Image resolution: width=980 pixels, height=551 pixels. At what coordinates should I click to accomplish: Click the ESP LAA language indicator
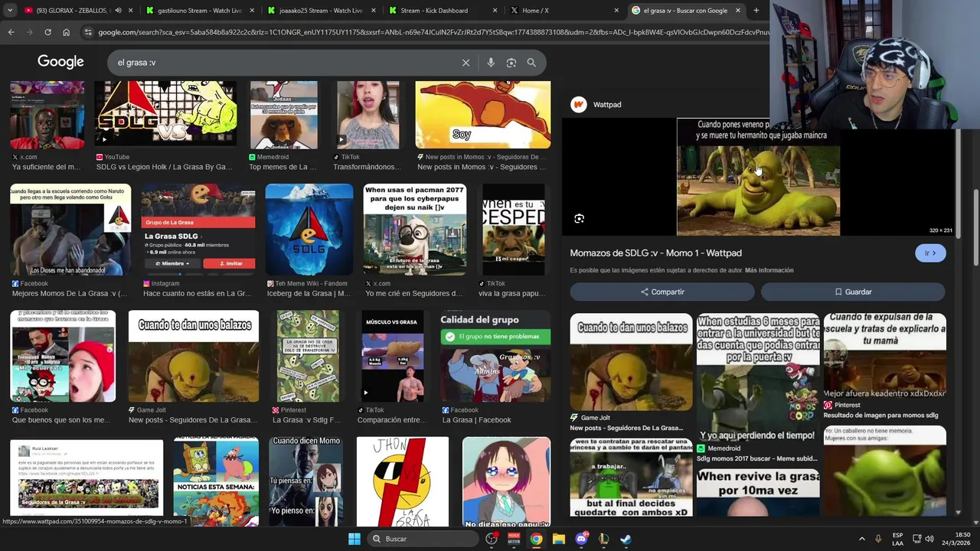(897, 539)
